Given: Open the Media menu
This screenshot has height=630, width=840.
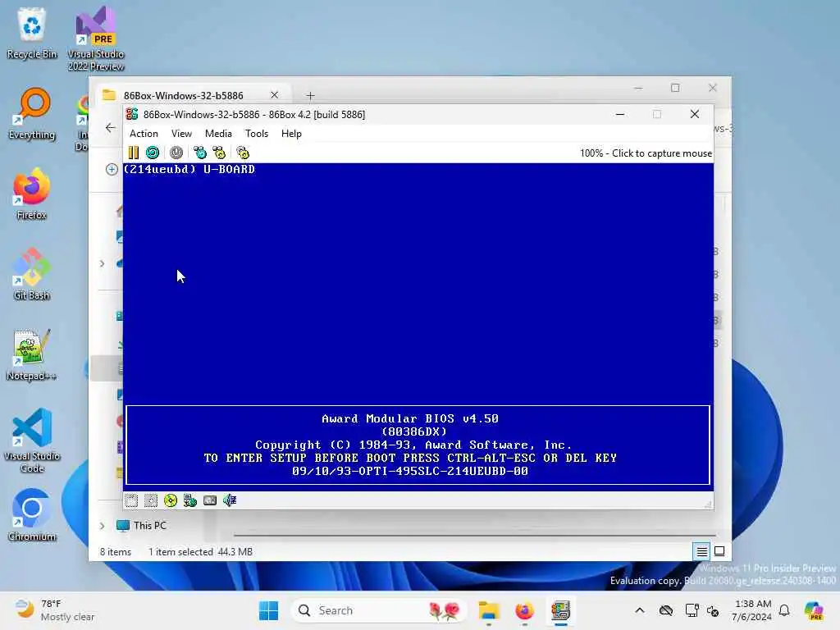Looking at the screenshot, I should [x=218, y=134].
